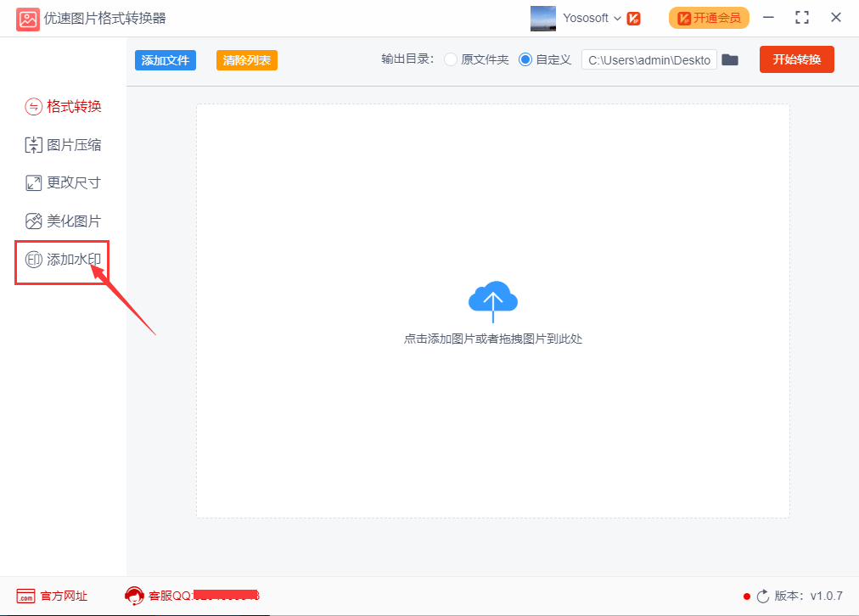Select the 原文件夹 radio button
859x616 pixels.
pyautogui.click(x=451, y=59)
